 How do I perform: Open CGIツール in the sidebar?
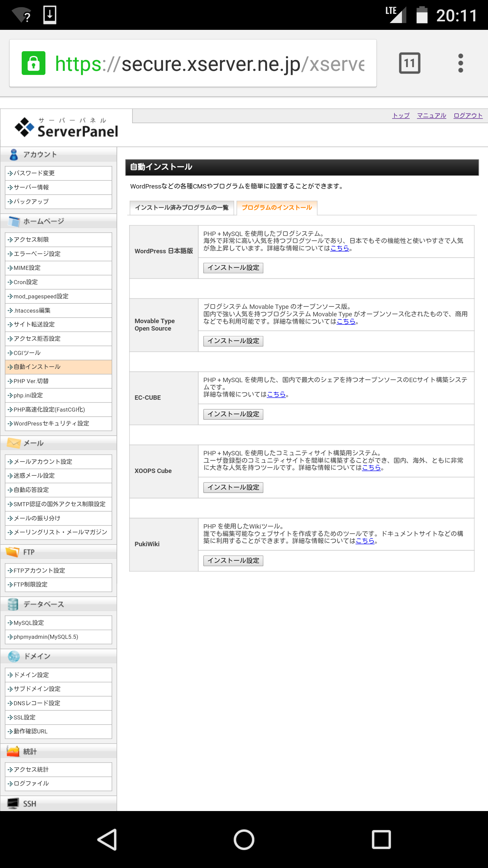[59, 353]
